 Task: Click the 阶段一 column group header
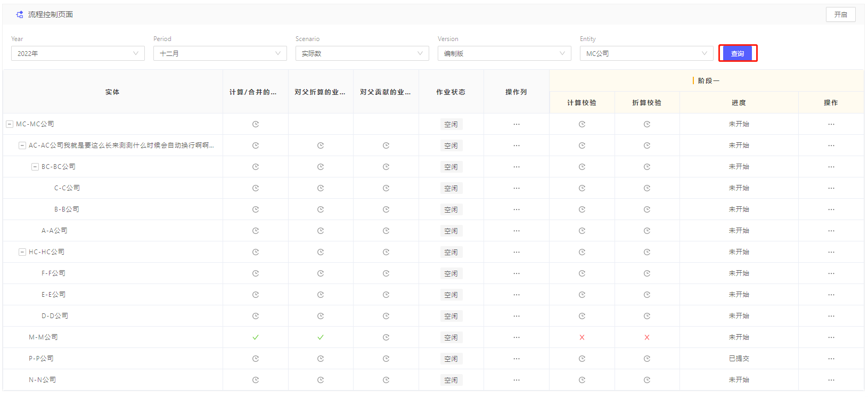(x=708, y=80)
